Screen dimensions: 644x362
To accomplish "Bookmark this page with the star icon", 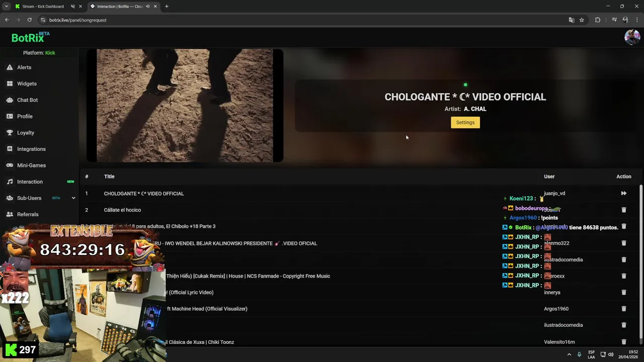I will tap(582, 20).
